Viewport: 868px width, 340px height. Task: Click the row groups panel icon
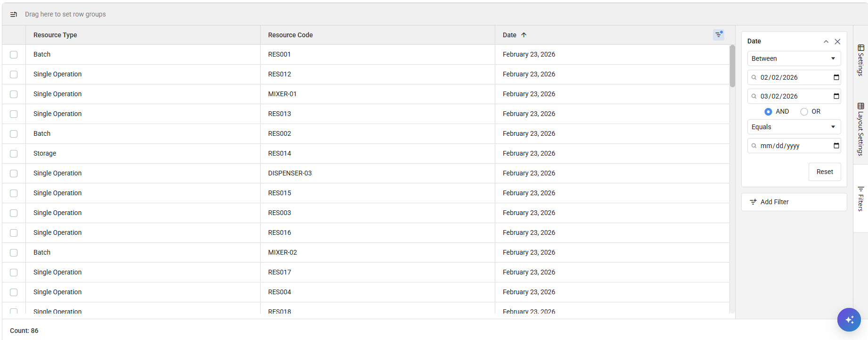click(14, 15)
